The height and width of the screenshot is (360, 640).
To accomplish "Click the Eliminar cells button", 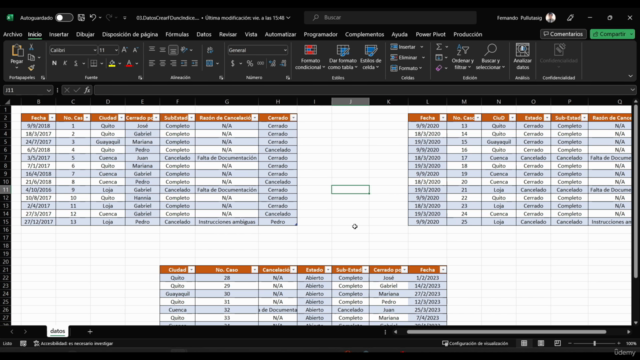I will click(x=407, y=58).
